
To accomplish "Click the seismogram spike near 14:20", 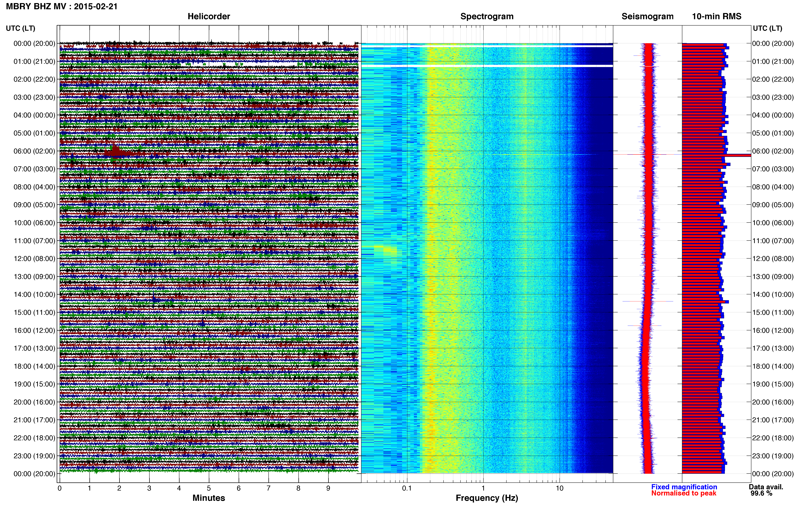I will pyautogui.click(x=648, y=301).
